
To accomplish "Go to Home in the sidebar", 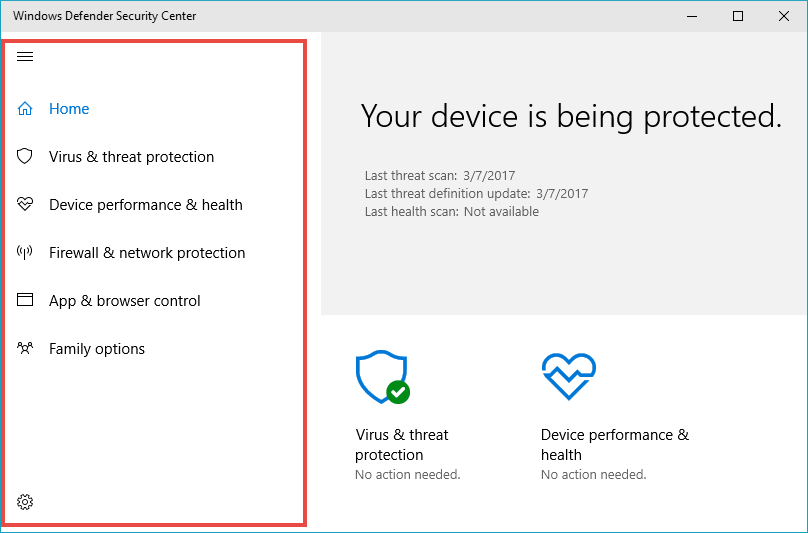I will pyautogui.click(x=69, y=109).
